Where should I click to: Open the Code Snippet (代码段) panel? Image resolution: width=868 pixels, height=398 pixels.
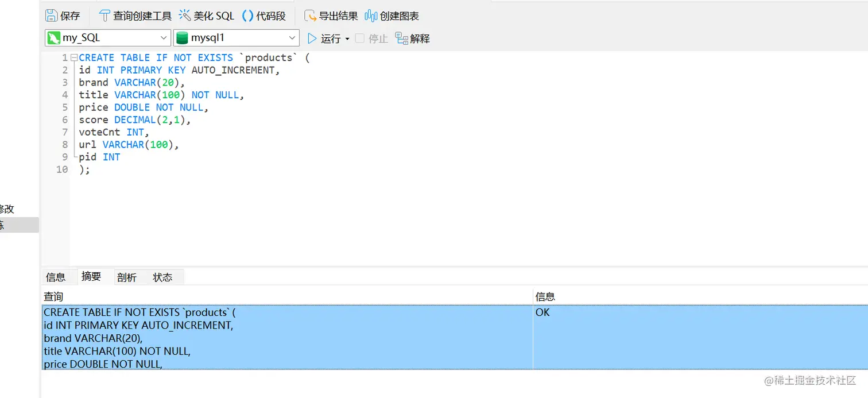(x=263, y=16)
